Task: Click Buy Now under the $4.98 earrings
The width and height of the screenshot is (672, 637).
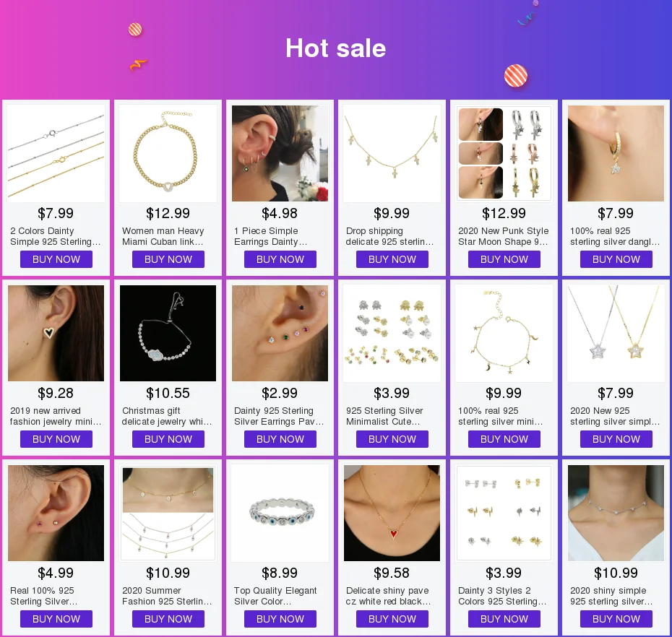Action: (280, 259)
